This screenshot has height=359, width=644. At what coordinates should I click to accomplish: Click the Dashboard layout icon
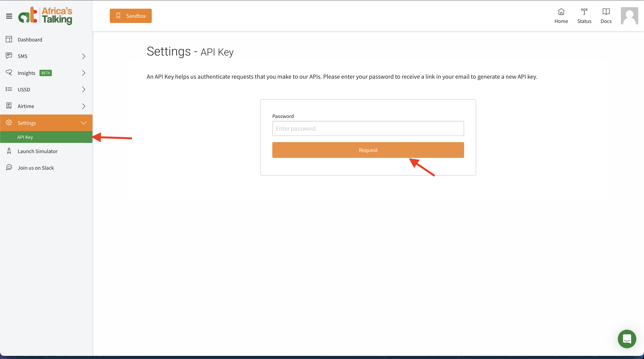click(9, 39)
